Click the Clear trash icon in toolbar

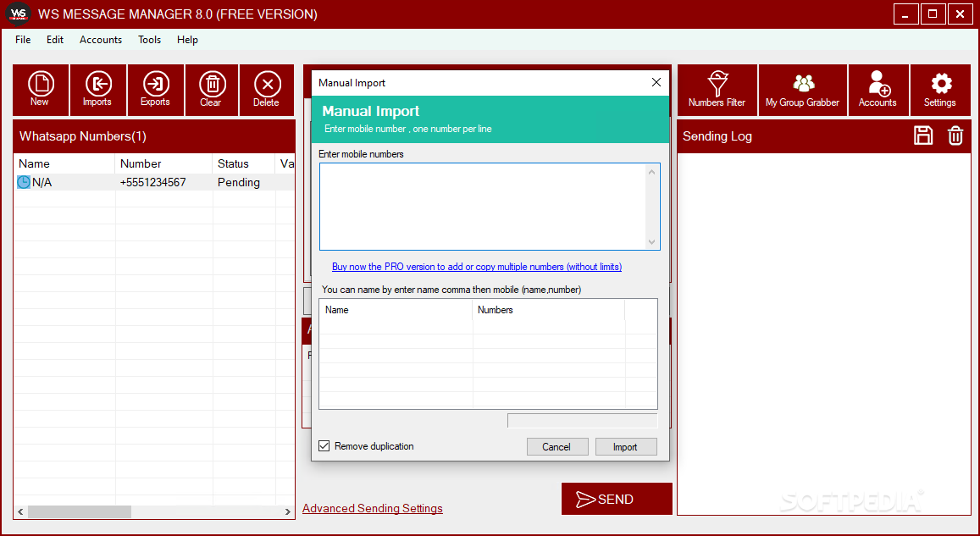pyautogui.click(x=211, y=90)
